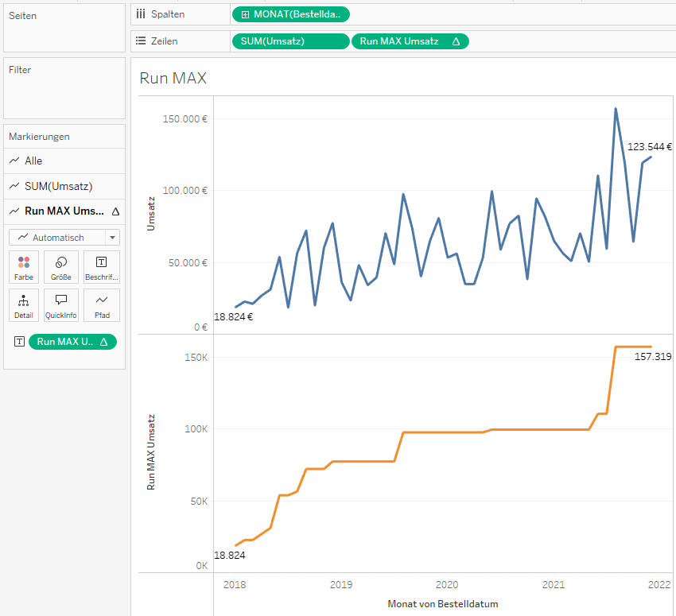Click the Pfad path mark button
Viewport: 676px width, 616px height.
(x=101, y=305)
